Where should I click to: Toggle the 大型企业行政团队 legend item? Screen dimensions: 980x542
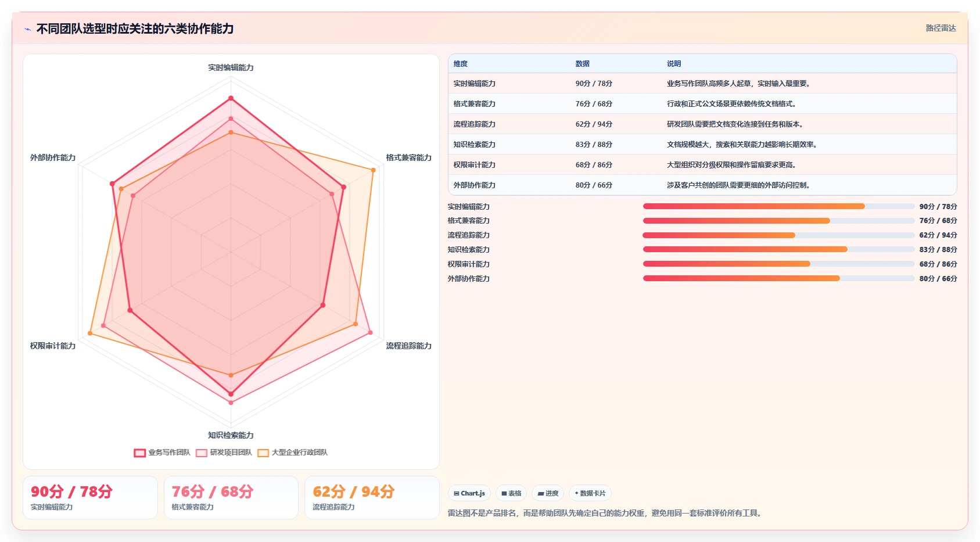[x=293, y=453]
